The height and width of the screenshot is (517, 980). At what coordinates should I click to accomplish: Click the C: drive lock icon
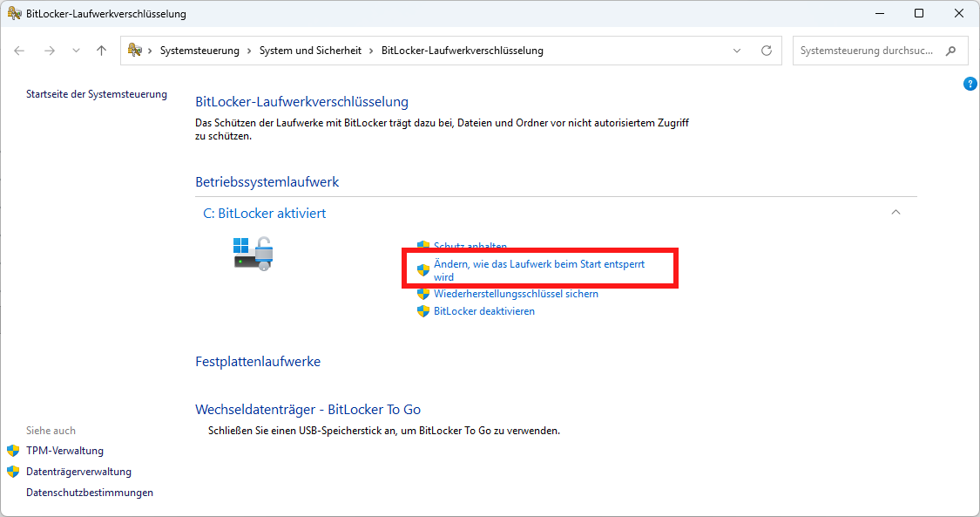pyautogui.click(x=253, y=253)
